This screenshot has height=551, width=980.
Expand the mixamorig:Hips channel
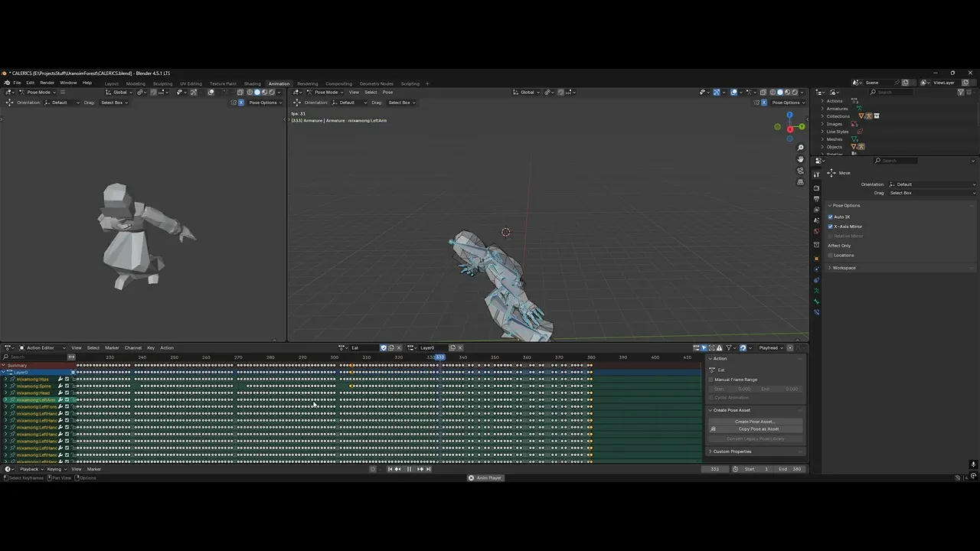point(5,379)
